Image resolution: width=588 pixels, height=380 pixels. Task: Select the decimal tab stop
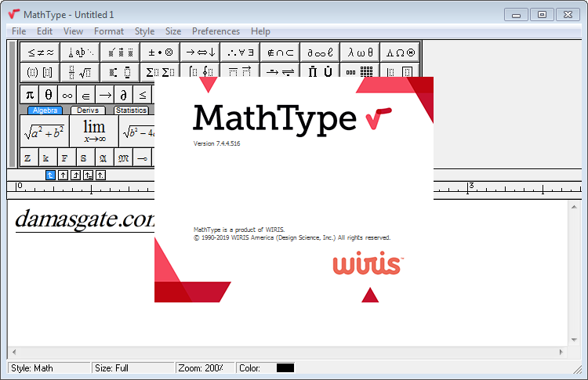[100, 175]
